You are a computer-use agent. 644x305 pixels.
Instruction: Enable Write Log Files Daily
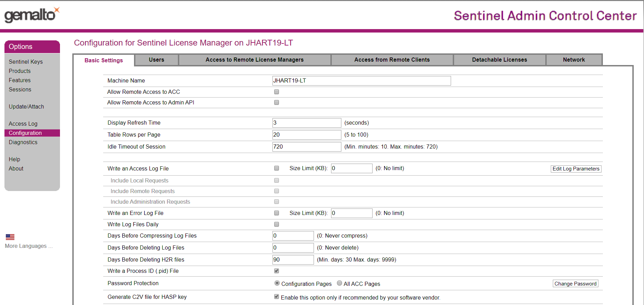pos(277,224)
